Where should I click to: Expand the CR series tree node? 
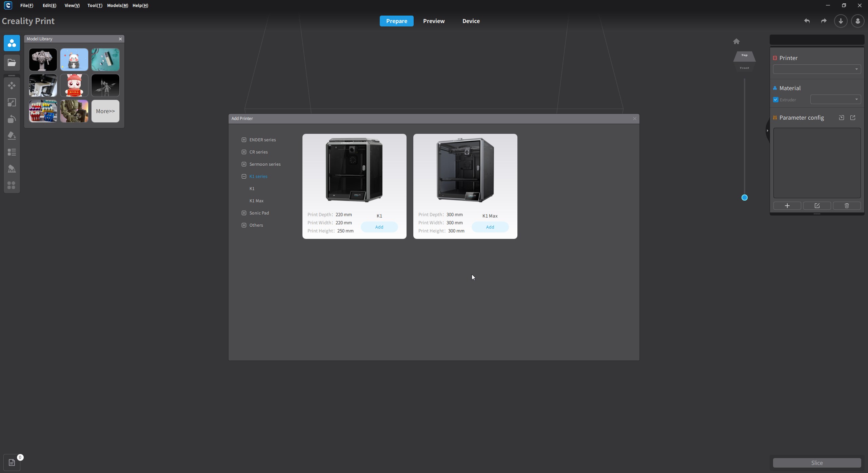[x=244, y=152]
